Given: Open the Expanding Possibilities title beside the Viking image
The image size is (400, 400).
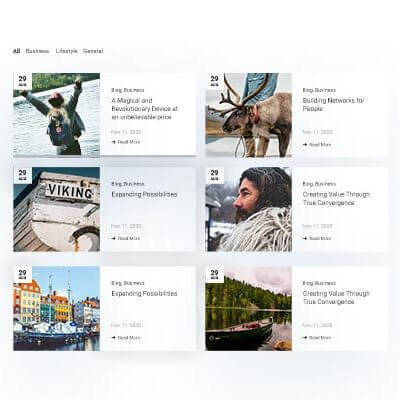Looking at the screenshot, I should (x=144, y=194).
